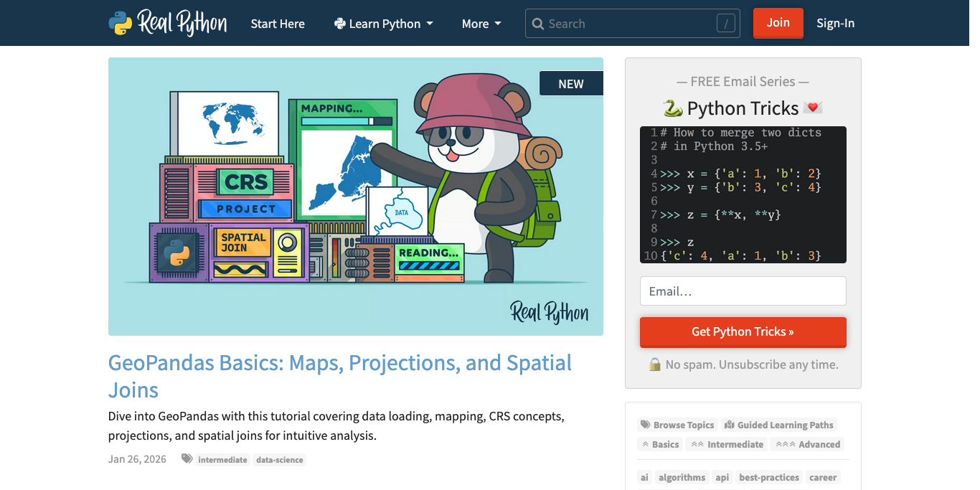
Task: Click the snake emoji in Python Tricks heading
Action: pos(674,108)
